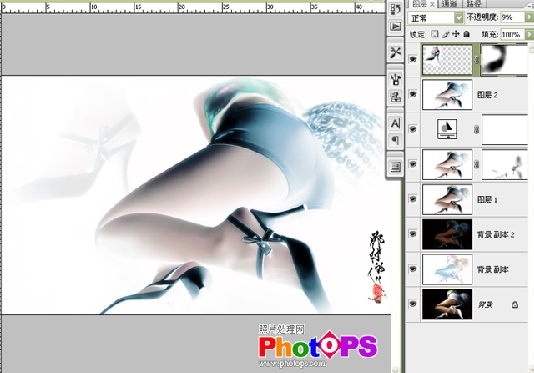Viewport: 534px width, 373px height.
Task: Select the mask above 图层 1 with grey smudges
Action: click(505, 165)
